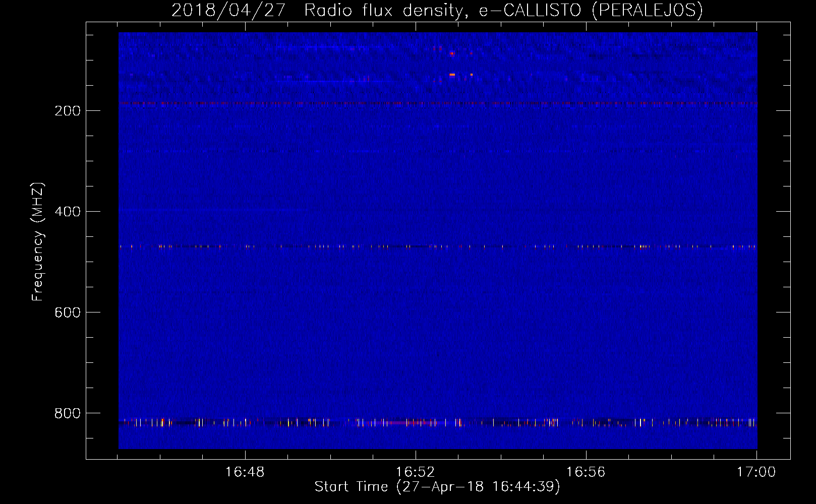The image size is (816, 504).
Task: Click the faint horizontal streak at 400 MHz
Action: tap(212, 209)
